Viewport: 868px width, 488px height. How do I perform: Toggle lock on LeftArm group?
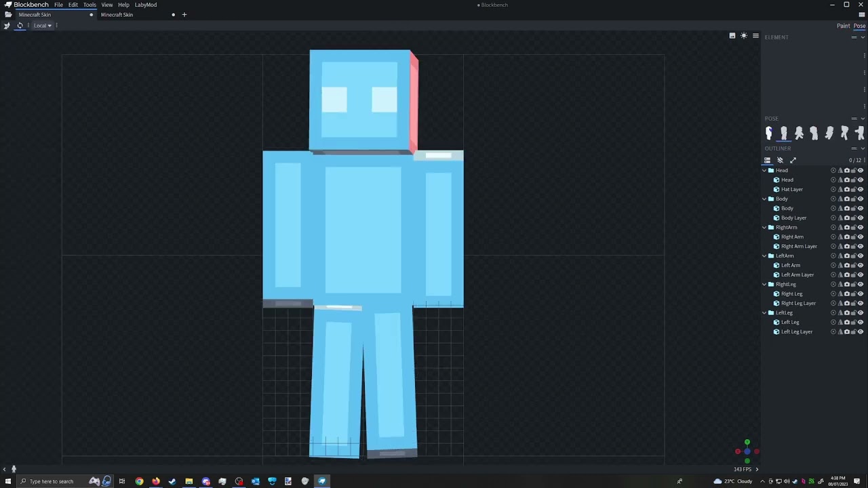point(854,256)
